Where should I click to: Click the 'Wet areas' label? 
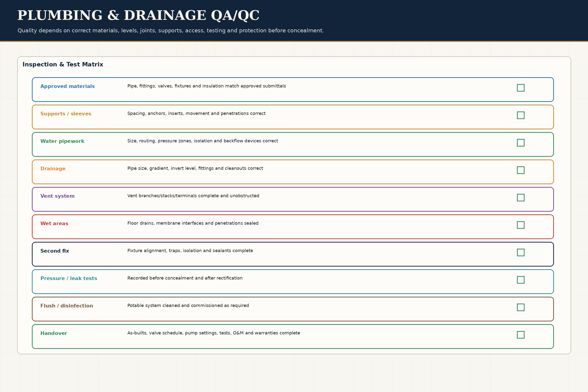[54, 223]
